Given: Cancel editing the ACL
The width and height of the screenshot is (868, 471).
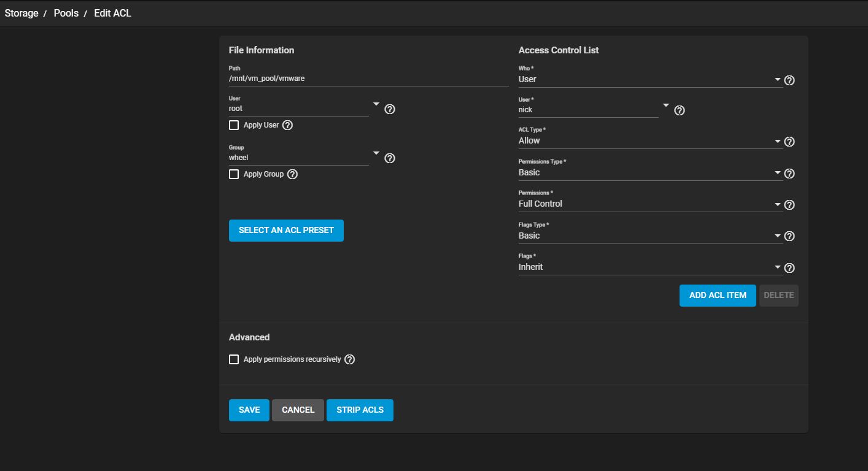Looking at the screenshot, I should coord(298,410).
